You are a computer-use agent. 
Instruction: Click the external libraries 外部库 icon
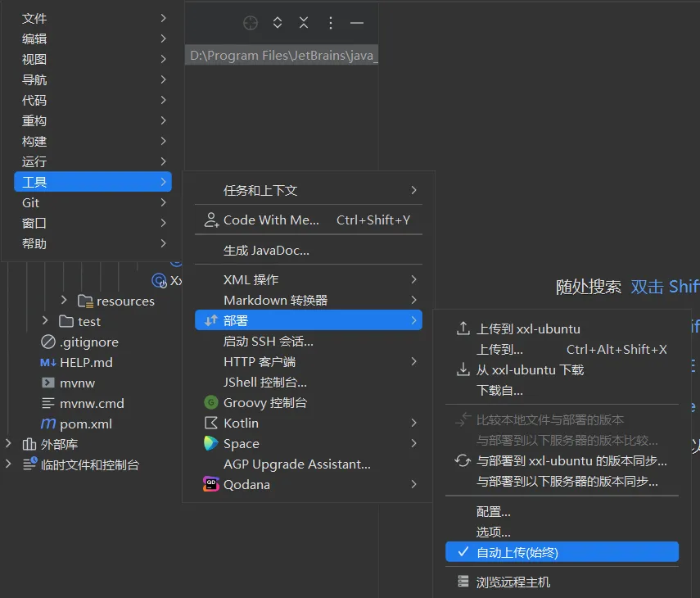tap(29, 444)
